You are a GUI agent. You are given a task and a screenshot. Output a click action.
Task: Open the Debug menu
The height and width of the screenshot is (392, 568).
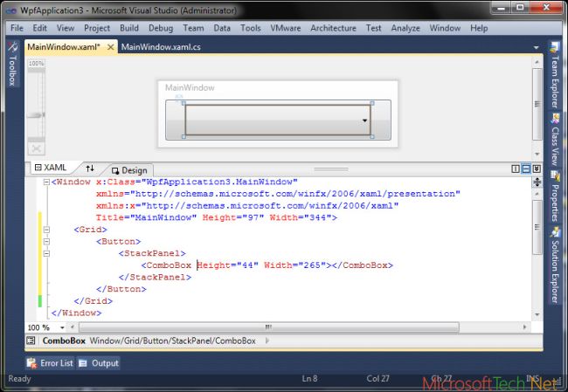tap(161, 28)
